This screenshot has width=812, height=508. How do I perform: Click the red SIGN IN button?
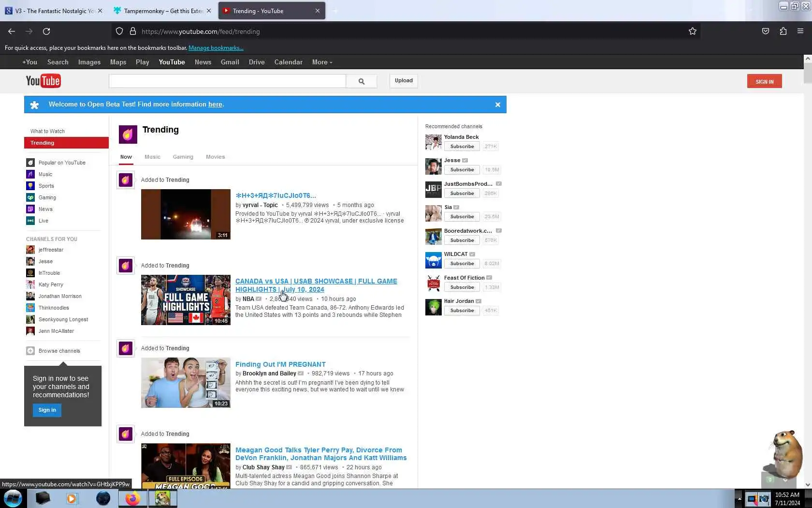click(x=765, y=81)
